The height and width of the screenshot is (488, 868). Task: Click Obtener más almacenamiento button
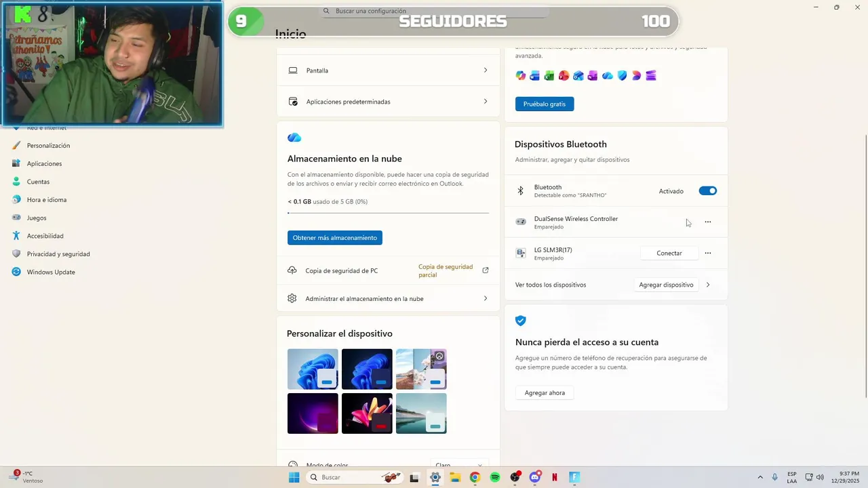pyautogui.click(x=335, y=238)
